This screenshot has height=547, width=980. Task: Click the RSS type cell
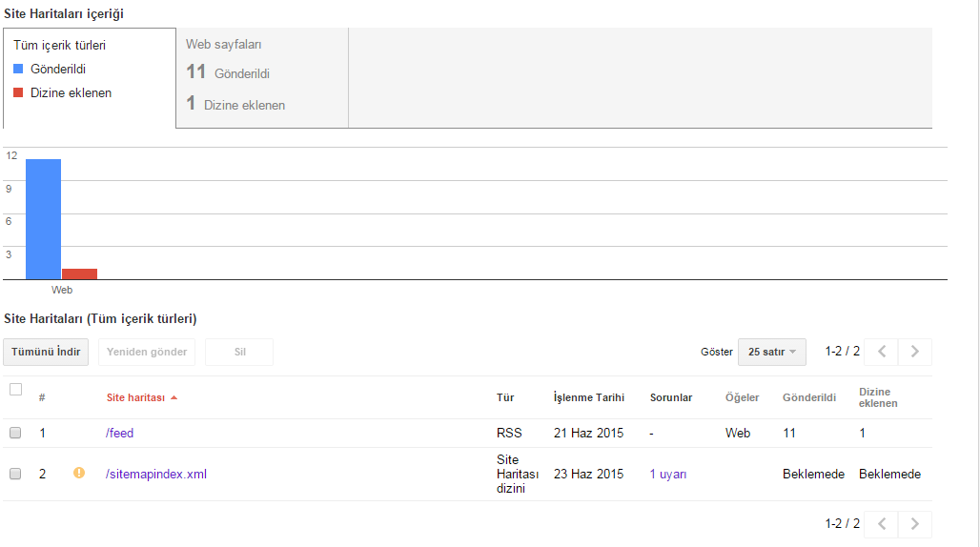[x=509, y=433]
